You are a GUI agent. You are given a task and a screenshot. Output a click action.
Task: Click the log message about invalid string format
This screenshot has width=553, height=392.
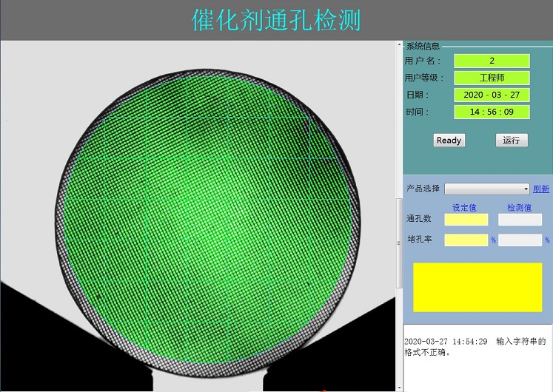coord(475,347)
